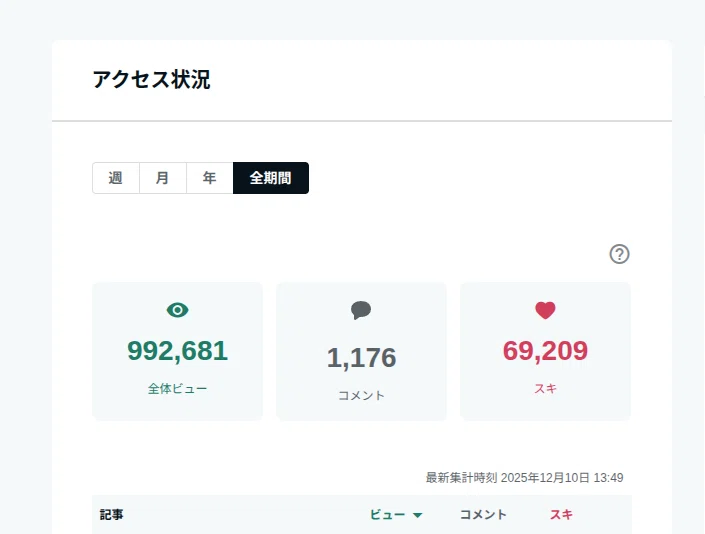Click the 992,681 total views number

click(178, 351)
